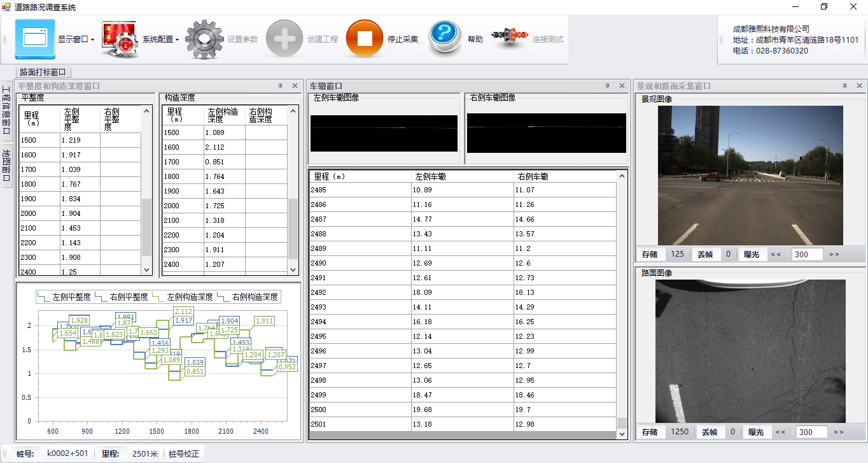Click the 右侧平整度 legend entry
868x463 pixels.
click(121, 297)
